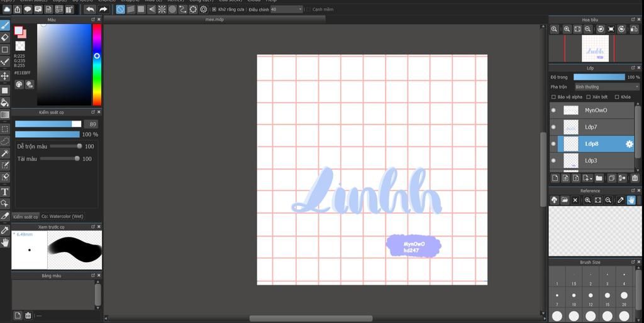Select the rectangular Select tool

[x=5, y=129]
